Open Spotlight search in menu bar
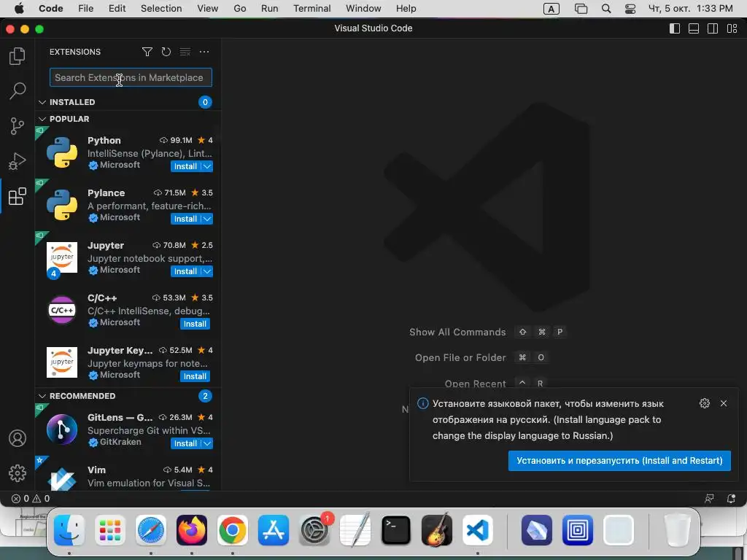 tap(606, 9)
